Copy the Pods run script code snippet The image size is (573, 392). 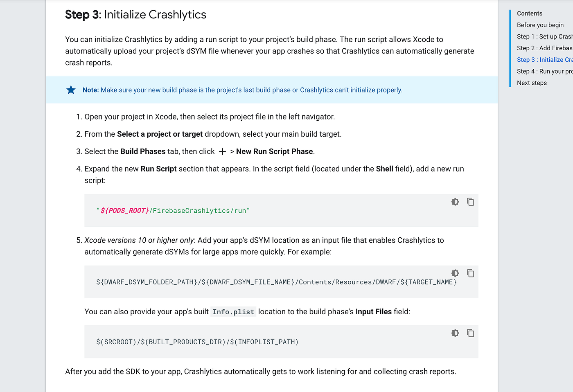point(470,202)
